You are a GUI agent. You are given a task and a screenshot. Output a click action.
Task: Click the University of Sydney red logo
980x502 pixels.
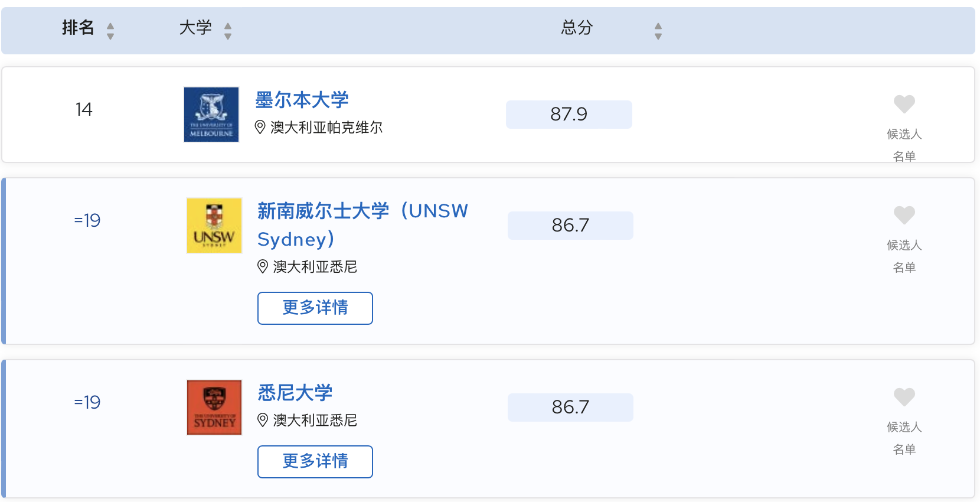214,408
